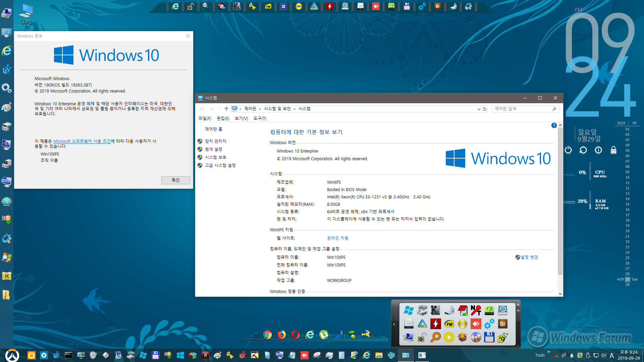Launch the magnifier search tool in top dock

[206, 6]
